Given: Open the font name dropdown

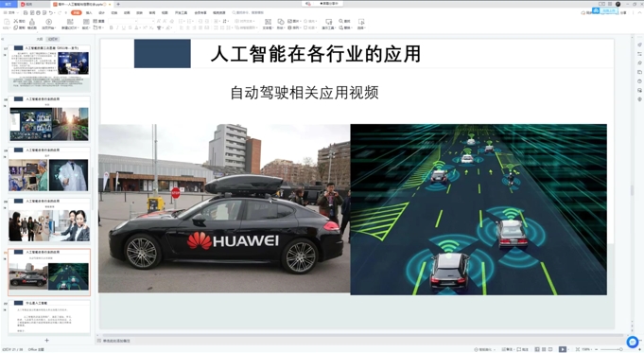Looking at the screenshot, I should (x=122, y=21).
